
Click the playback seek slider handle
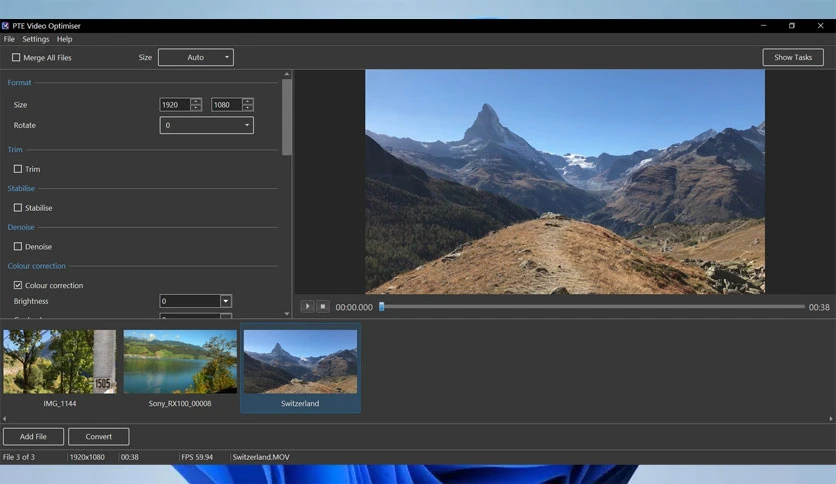click(x=382, y=306)
